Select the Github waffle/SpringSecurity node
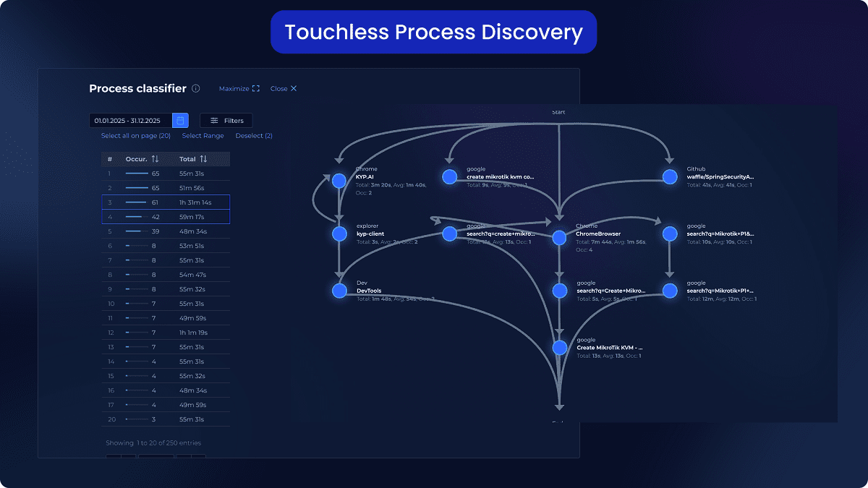Image resolution: width=868 pixels, height=488 pixels. point(671,177)
